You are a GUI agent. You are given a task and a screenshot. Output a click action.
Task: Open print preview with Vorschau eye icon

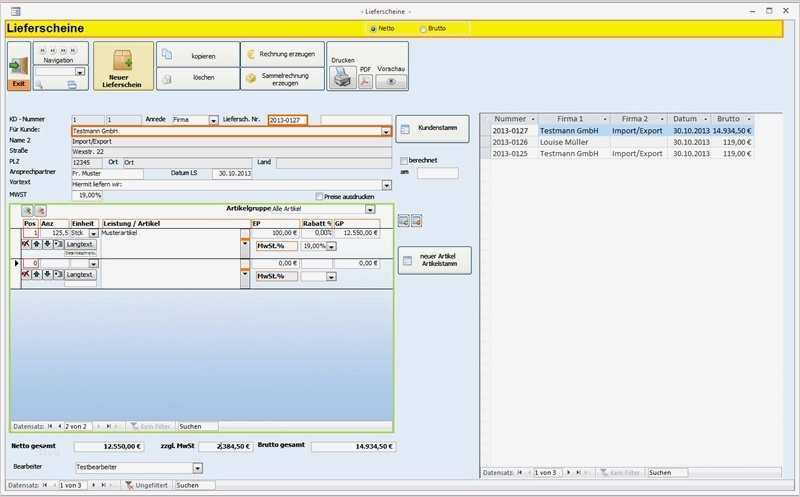click(391, 82)
